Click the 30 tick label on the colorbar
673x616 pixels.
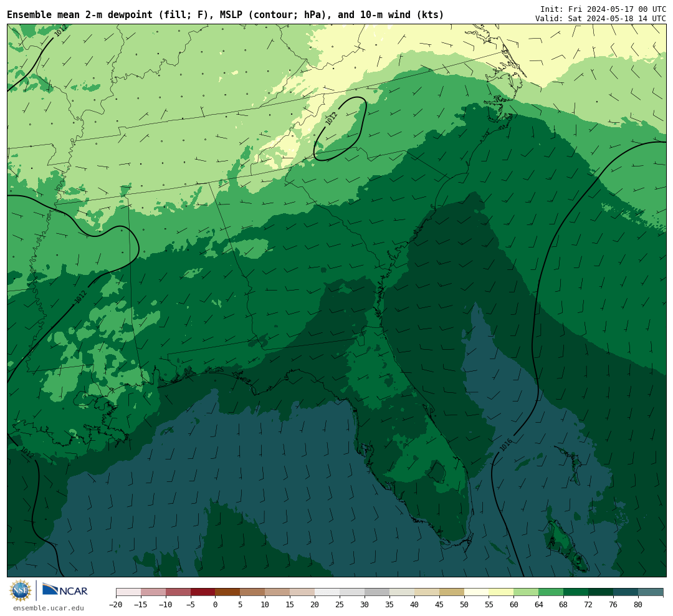[365, 604]
